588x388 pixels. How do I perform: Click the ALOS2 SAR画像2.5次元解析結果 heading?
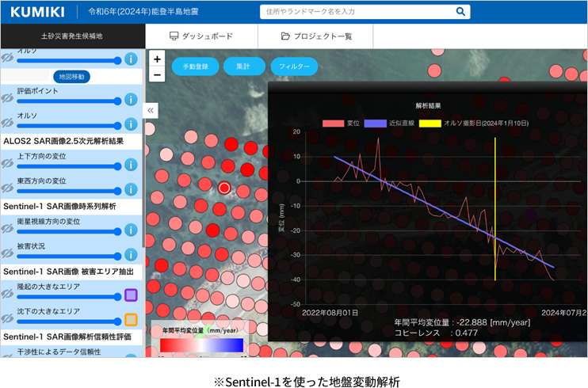point(63,141)
